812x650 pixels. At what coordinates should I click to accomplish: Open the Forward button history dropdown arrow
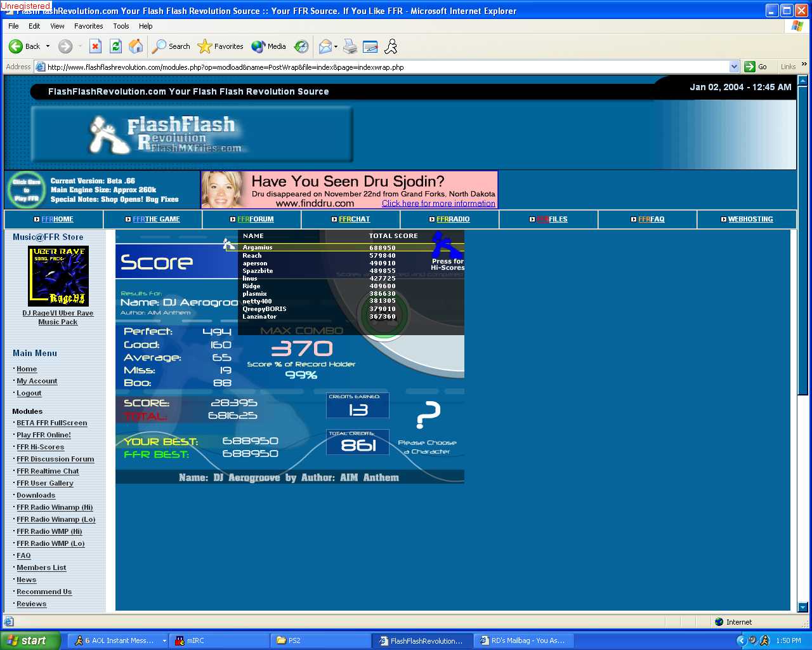point(80,46)
